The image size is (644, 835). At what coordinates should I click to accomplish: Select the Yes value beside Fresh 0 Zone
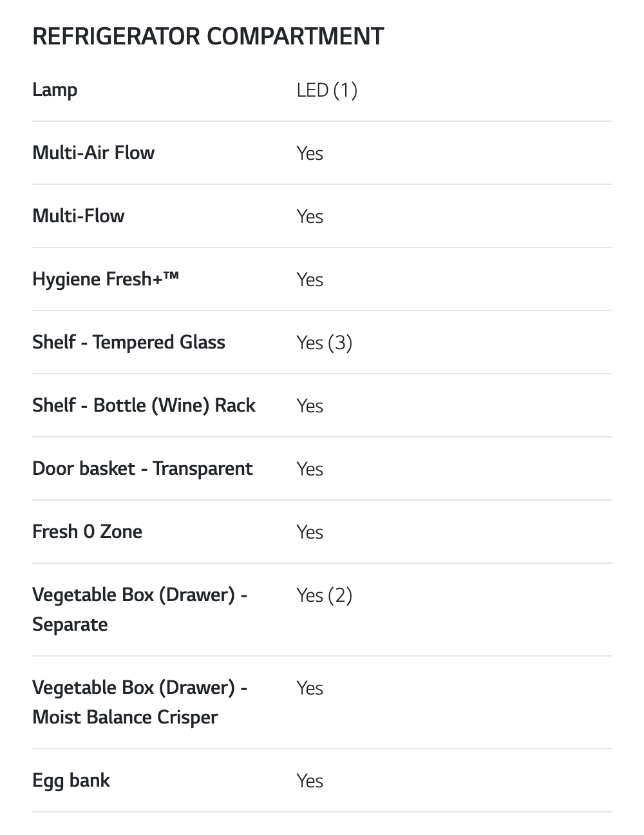click(x=310, y=532)
